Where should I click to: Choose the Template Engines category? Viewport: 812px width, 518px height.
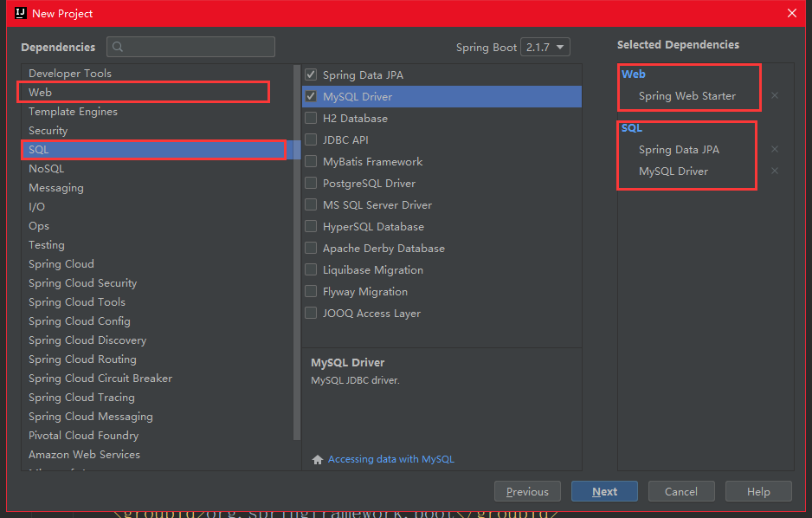(x=157, y=112)
